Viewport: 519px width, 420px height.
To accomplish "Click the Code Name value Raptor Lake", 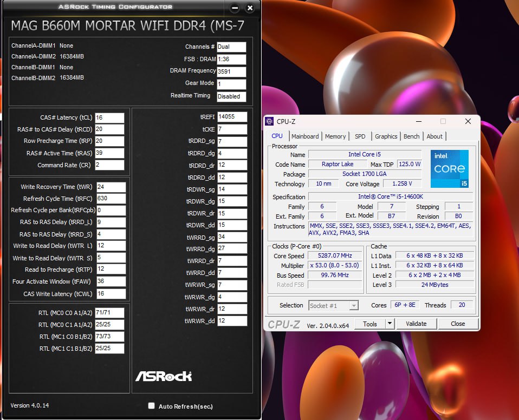I will click(338, 164).
